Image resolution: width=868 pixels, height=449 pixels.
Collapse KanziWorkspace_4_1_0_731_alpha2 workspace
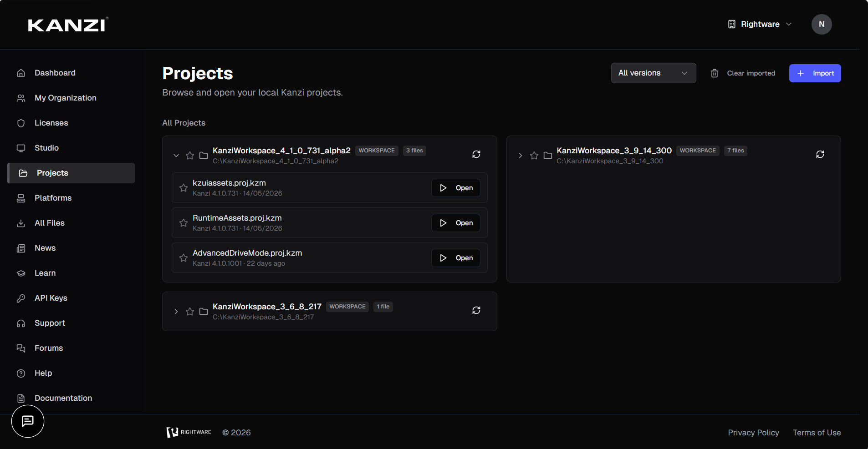[x=176, y=156]
